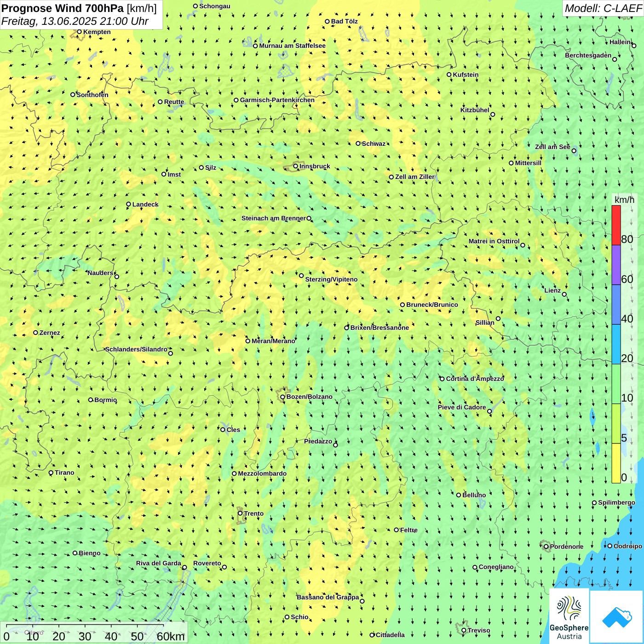The width and height of the screenshot is (644, 644).
Task: Click the Mittersill town label
Action: pos(528,163)
